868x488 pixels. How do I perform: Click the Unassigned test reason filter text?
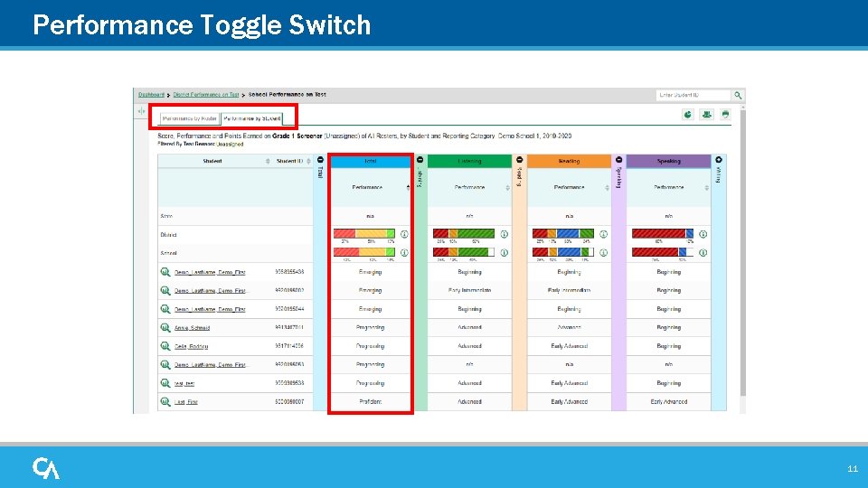click(229, 144)
